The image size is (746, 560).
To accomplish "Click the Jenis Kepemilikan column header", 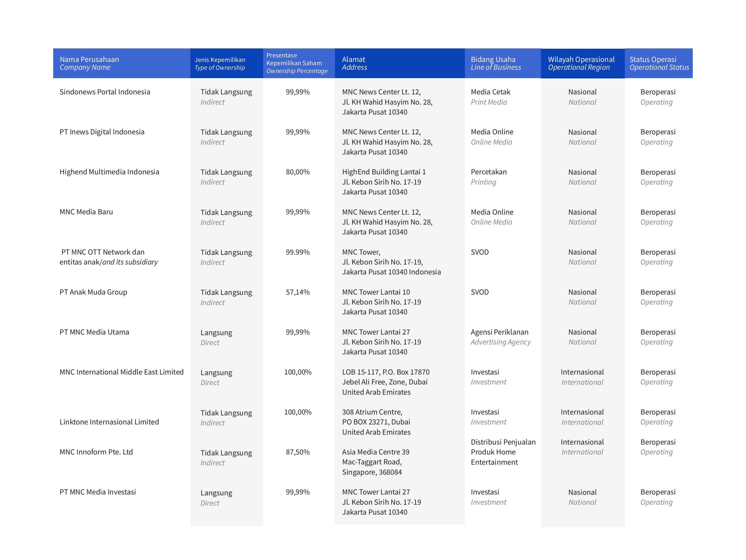I will pos(227,63).
